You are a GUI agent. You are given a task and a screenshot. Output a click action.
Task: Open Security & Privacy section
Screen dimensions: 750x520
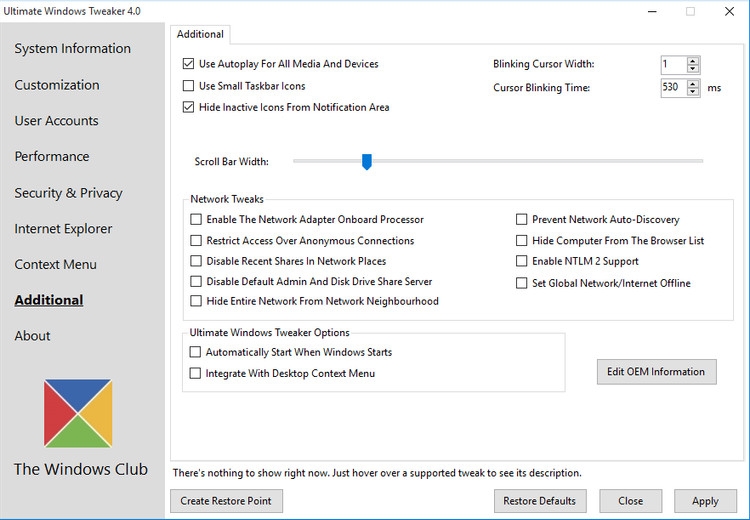[68, 193]
